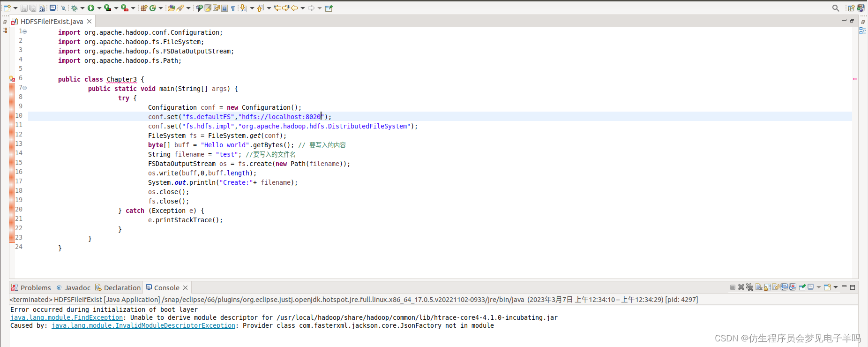
Task: Clear the Console output icon
Action: (759, 287)
